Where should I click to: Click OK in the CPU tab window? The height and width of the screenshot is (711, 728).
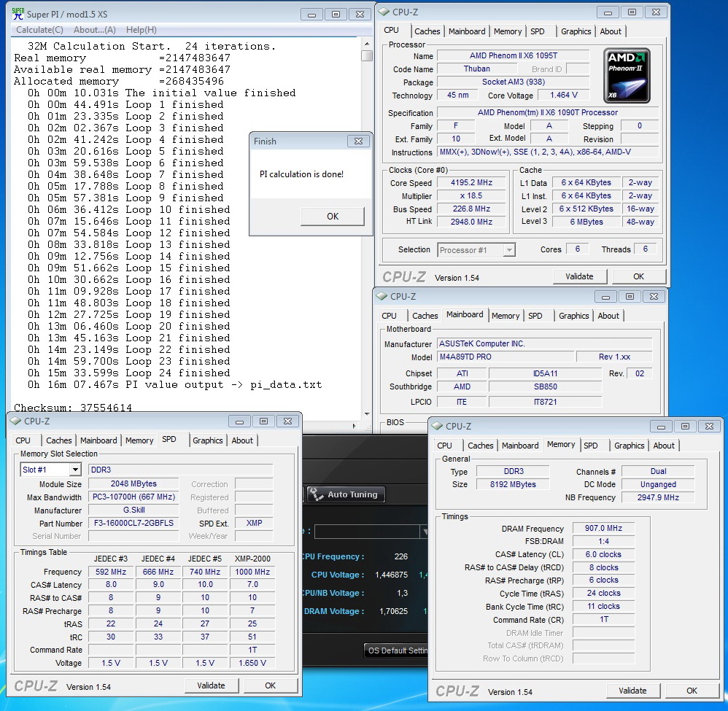pyautogui.click(x=638, y=276)
